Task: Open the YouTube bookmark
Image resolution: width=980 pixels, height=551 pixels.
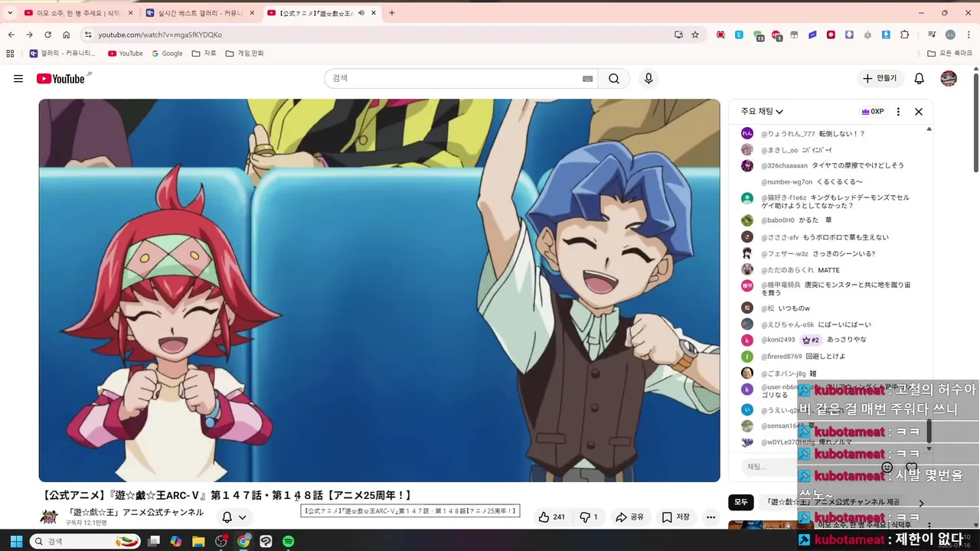Action: point(126,54)
